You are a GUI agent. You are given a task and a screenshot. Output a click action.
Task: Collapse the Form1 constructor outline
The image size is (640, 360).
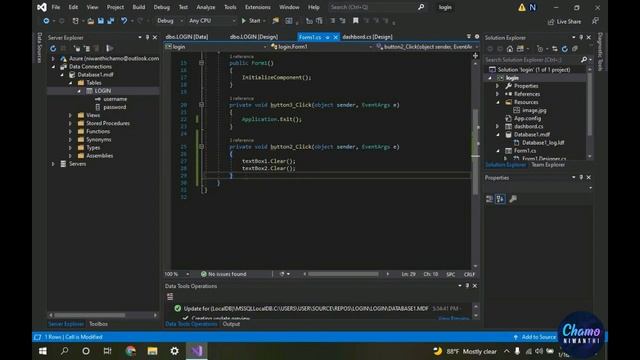click(201, 63)
